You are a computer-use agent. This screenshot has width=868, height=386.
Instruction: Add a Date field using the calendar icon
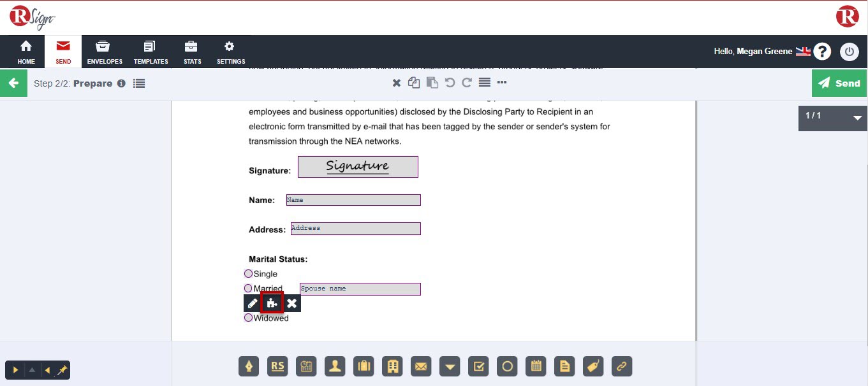click(x=536, y=366)
